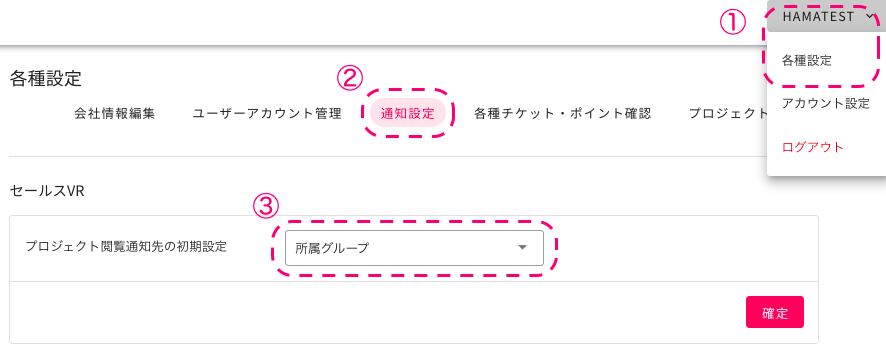Go to 各種チケット・ポイント確認 tab

[562, 114]
